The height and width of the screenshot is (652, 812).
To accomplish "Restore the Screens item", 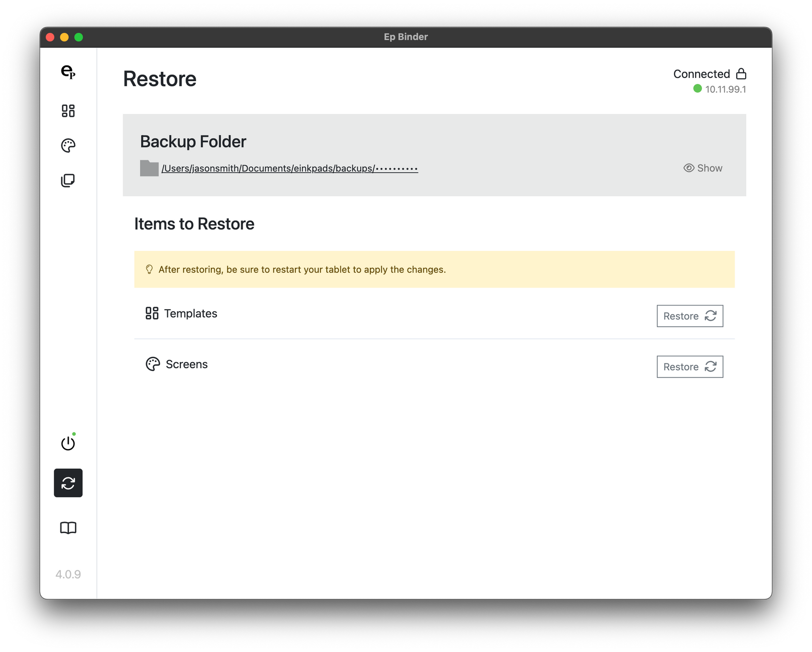I will [690, 367].
